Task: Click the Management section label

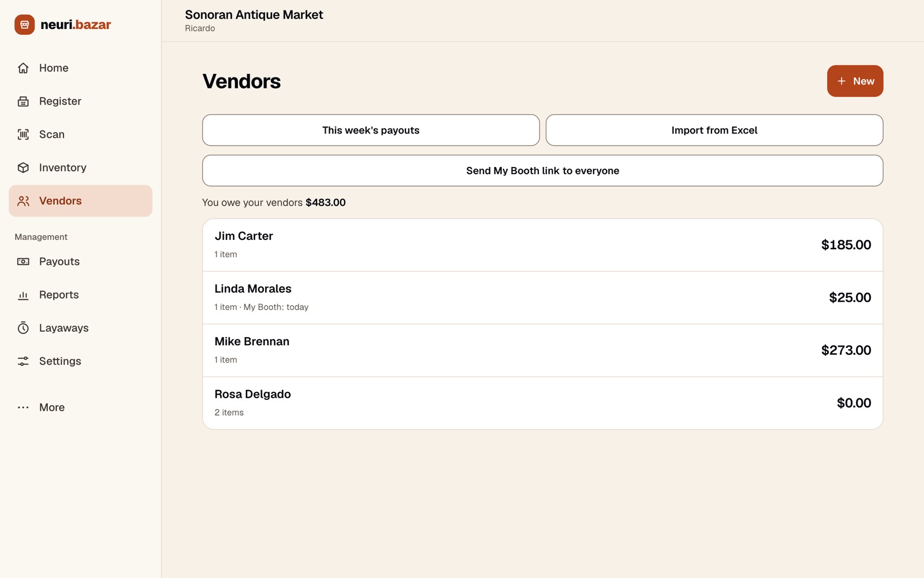Action: 41,237
